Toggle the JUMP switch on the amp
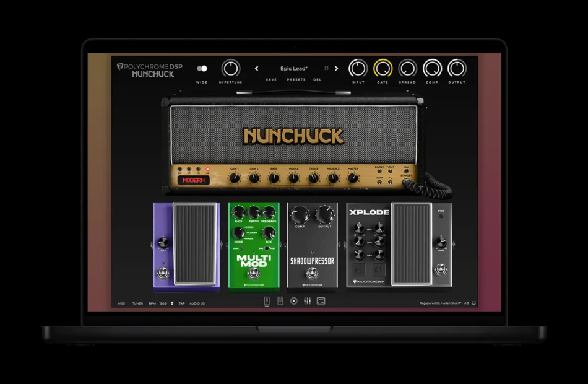 click(379, 182)
